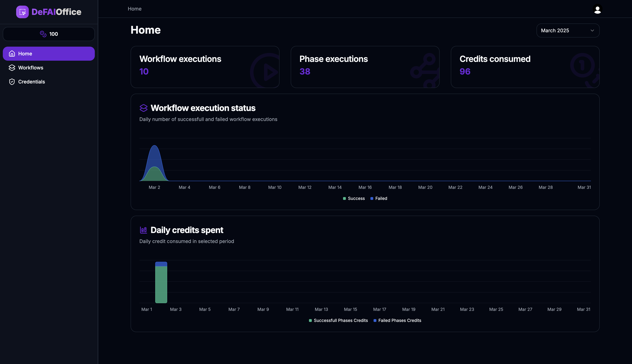Click the DeFAIOffice logo icon
The width and height of the screenshot is (632, 364).
(22, 12)
